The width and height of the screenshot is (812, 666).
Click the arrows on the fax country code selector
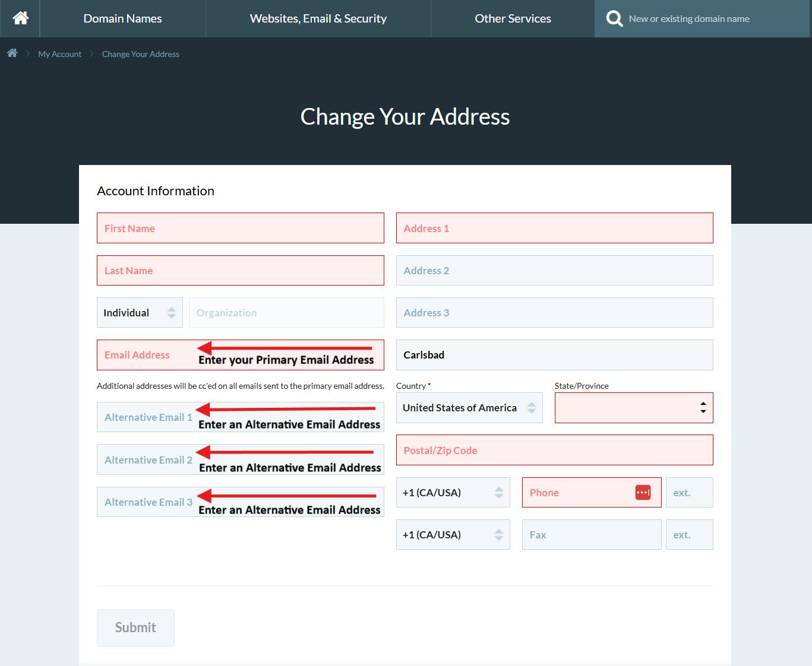[x=498, y=534]
